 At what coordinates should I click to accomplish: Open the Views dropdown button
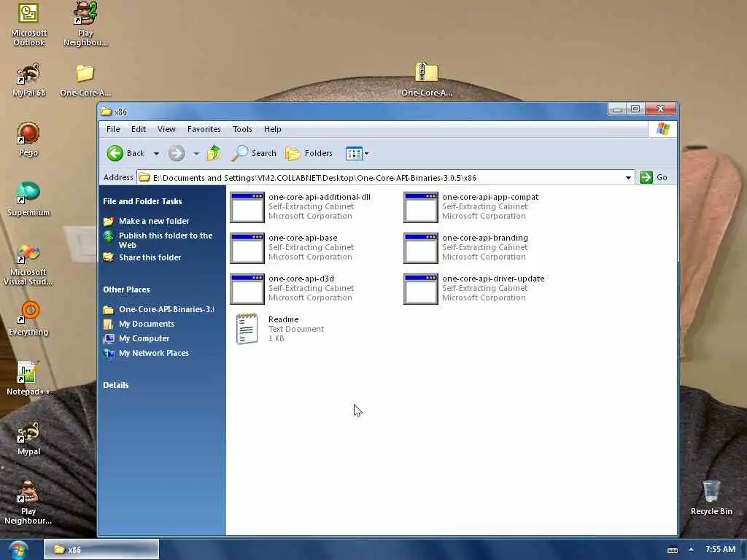click(357, 153)
